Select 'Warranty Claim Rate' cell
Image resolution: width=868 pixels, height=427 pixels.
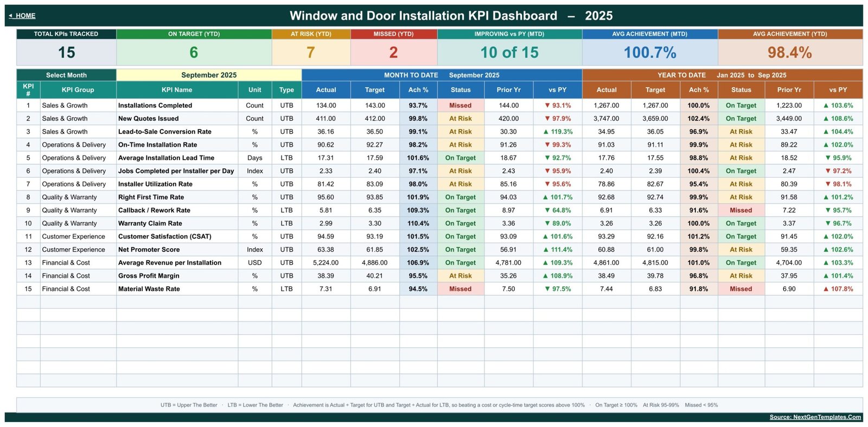[177, 223]
